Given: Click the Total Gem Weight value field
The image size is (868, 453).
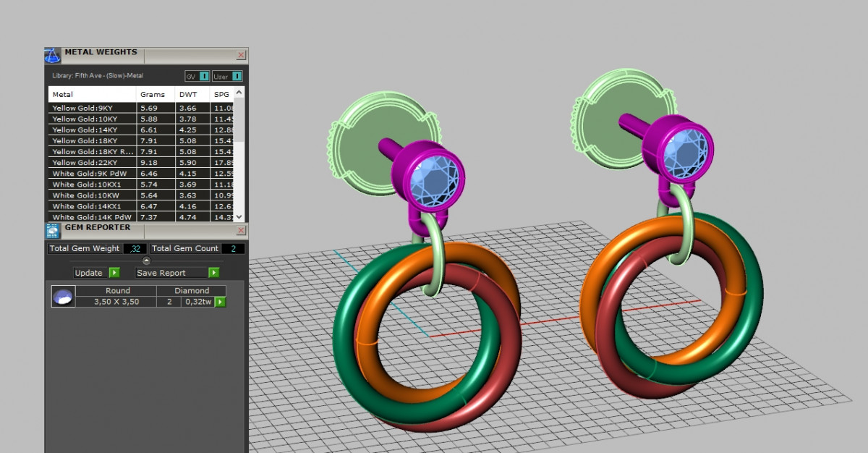Looking at the screenshot, I should point(134,248).
